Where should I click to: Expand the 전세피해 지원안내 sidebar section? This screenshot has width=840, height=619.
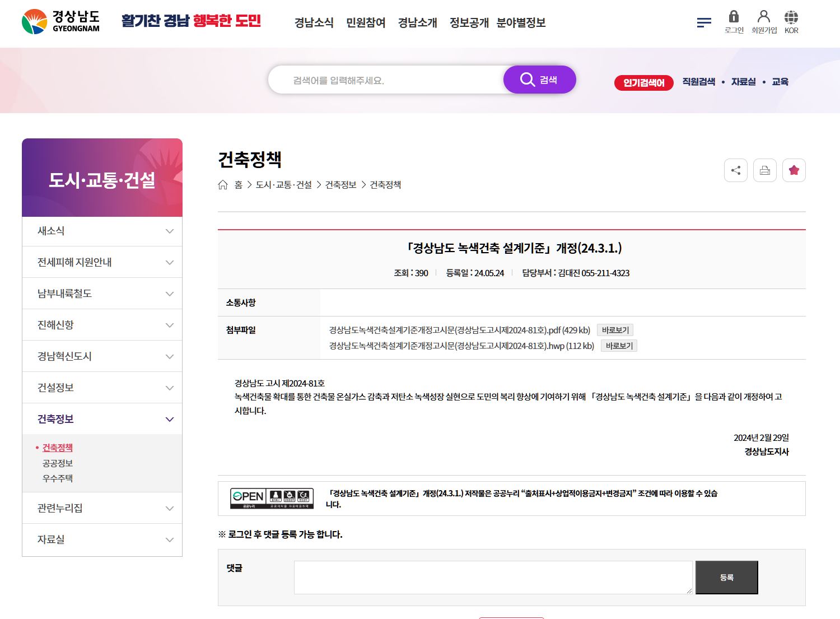pos(169,263)
